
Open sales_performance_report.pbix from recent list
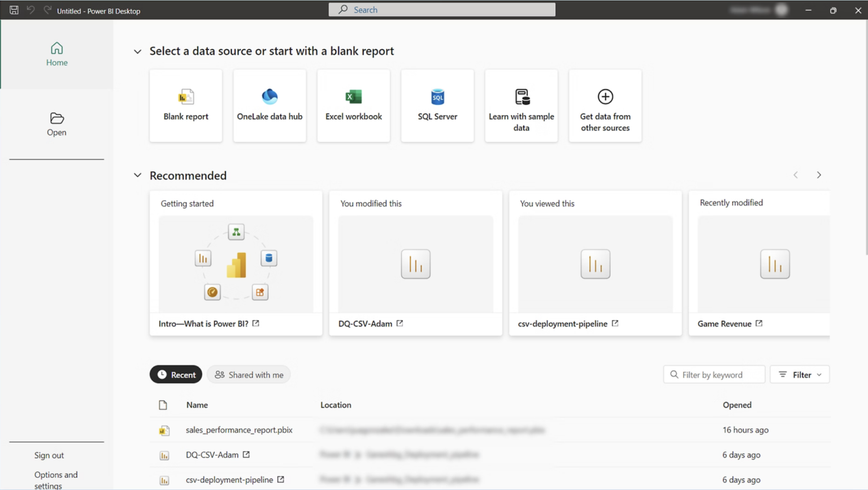coord(239,430)
